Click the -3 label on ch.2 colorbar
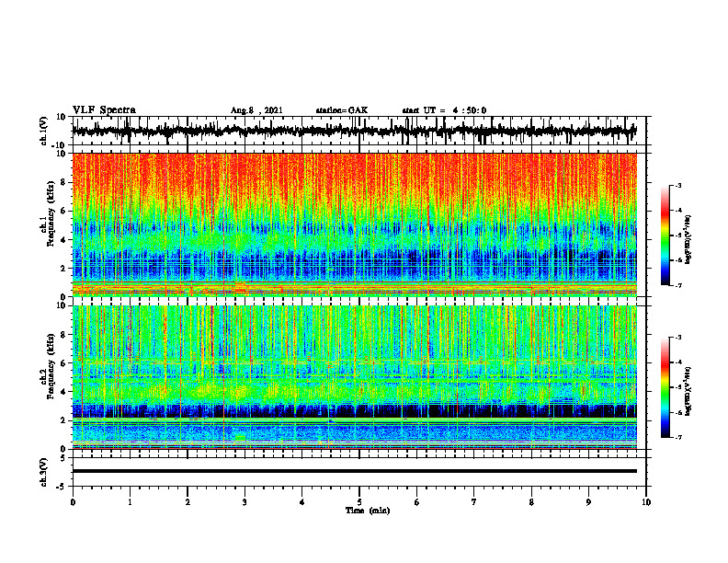Image resolution: width=728 pixels, height=563 pixels. pos(678,338)
